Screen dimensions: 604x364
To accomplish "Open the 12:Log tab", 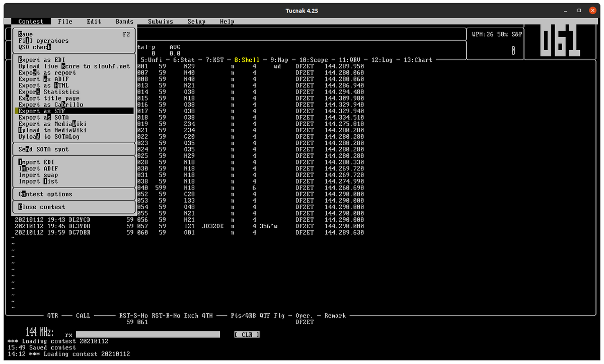I will [x=382, y=60].
